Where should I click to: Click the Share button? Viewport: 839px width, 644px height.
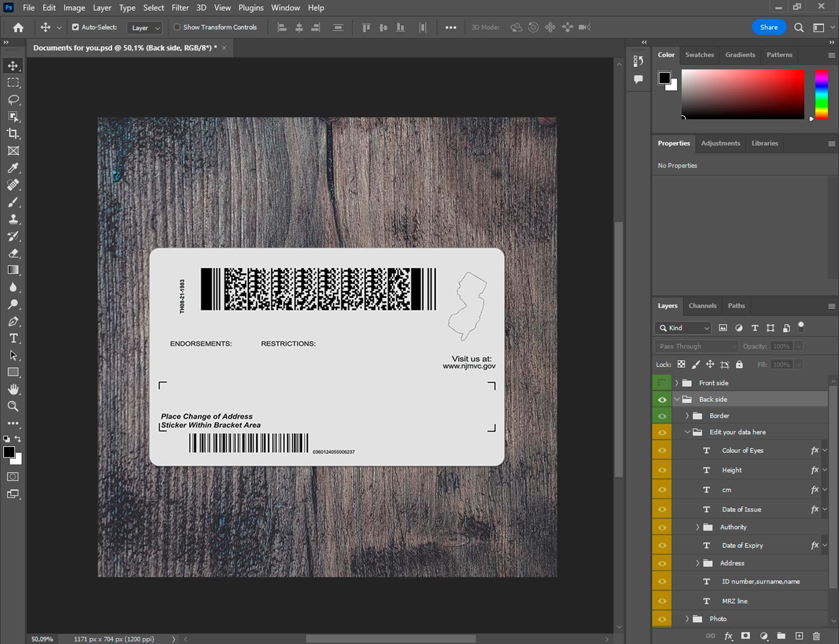(x=769, y=27)
